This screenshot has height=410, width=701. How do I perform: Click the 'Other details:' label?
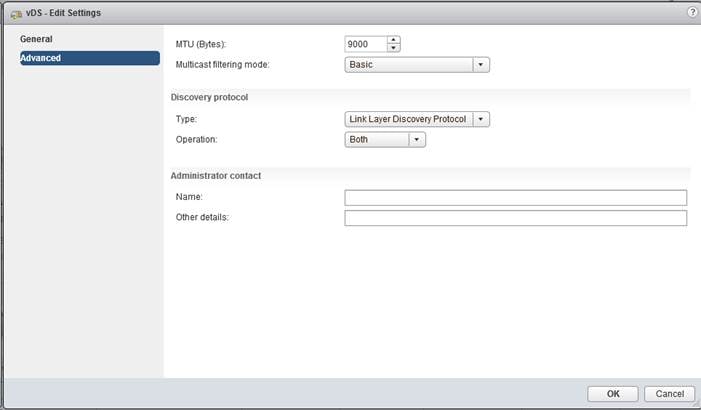(x=202, y=217)
